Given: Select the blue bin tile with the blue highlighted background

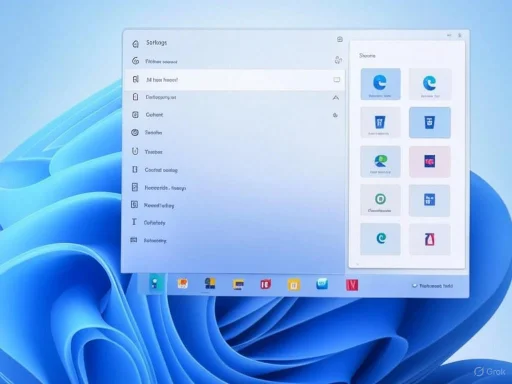Looking at the screenshot, I should click(430, 122).
